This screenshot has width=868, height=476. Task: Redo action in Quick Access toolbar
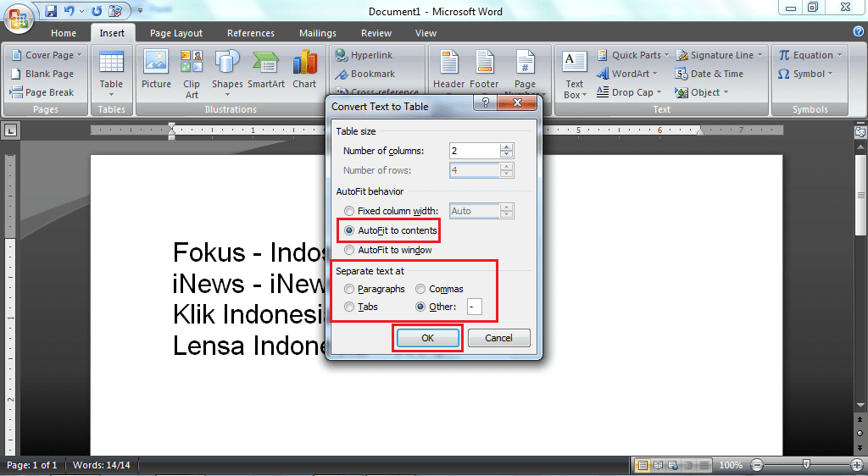(97, 10)
